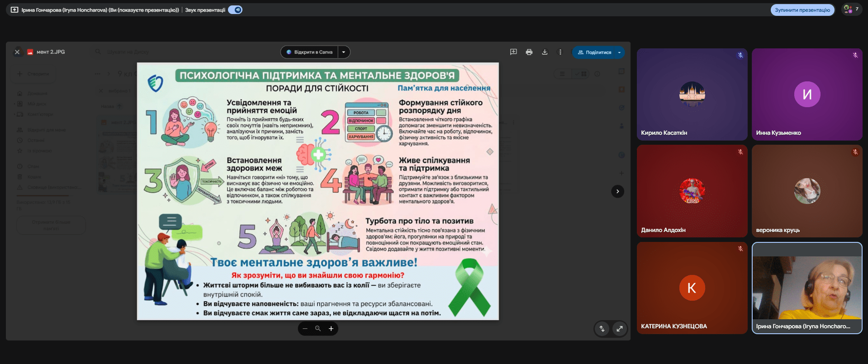Screen dimensions: 868x364
Task: Click Отримати більше пам'яті button
Action: (51, 225)
